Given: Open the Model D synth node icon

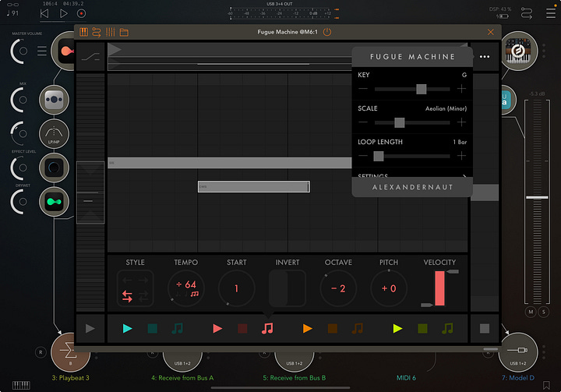Looking at the screenshot, I should coord(518,51).
